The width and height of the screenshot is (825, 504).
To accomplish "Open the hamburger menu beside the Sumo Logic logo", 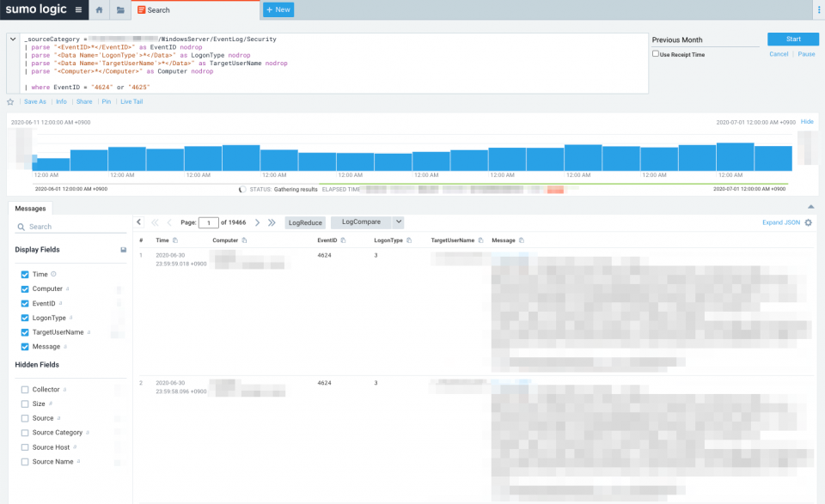I will pos(78,9).
